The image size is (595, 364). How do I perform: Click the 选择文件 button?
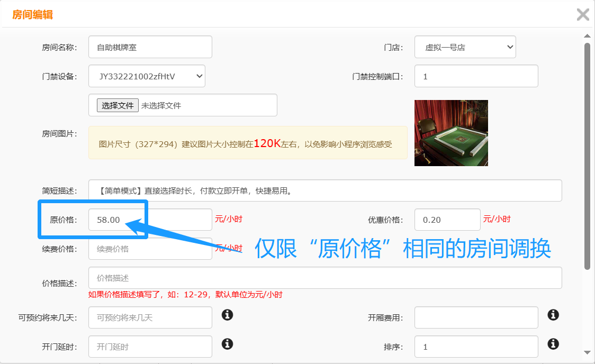[x=118, y=105]
